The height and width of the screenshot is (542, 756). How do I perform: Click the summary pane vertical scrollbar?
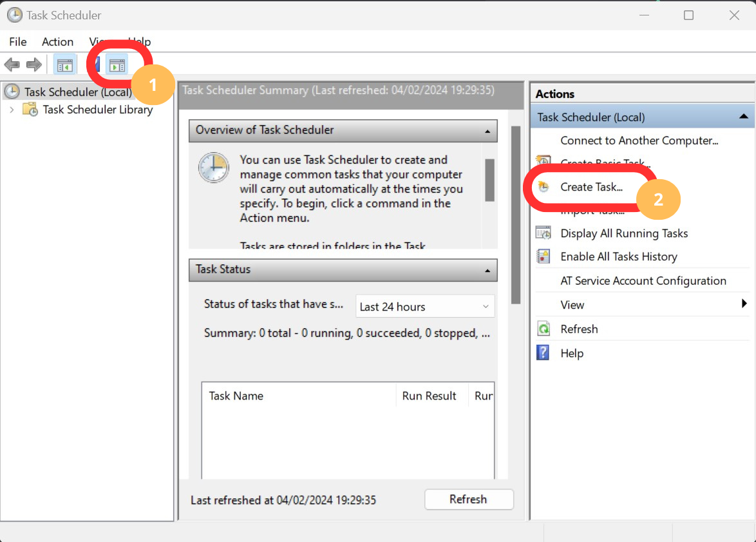[x=515, y=213]
